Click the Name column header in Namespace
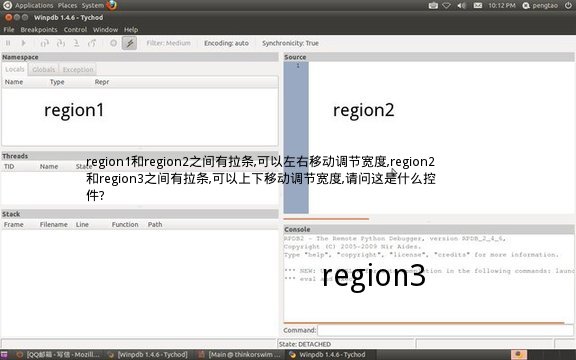The height and width of the screenshot is (360, 576). (x=14, y=82)
